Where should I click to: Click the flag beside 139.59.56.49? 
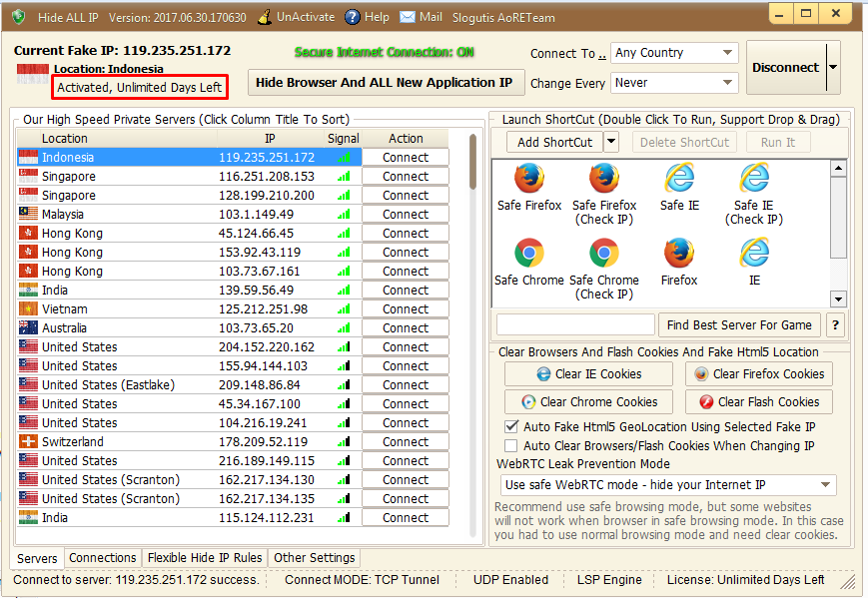point(28,290)
